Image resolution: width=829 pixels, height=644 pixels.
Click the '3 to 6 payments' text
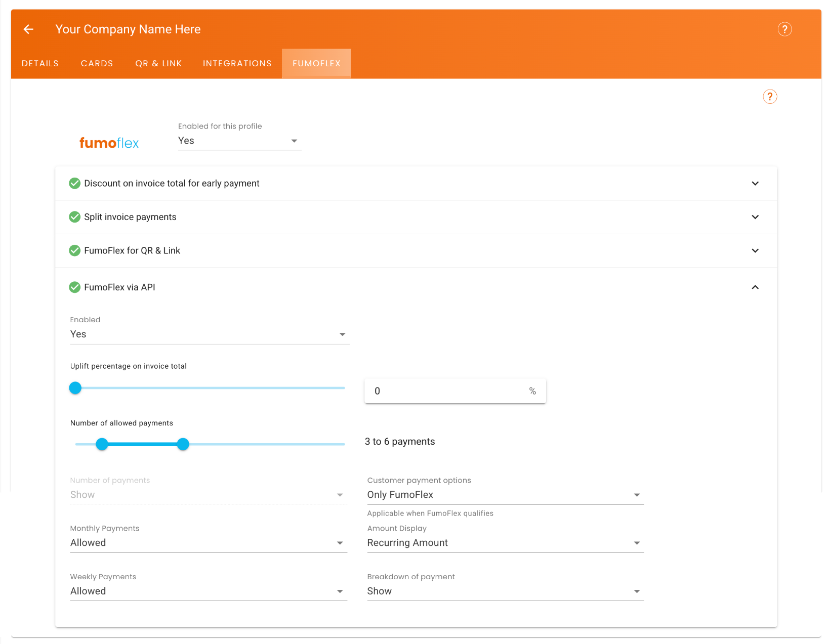point(400,442)
